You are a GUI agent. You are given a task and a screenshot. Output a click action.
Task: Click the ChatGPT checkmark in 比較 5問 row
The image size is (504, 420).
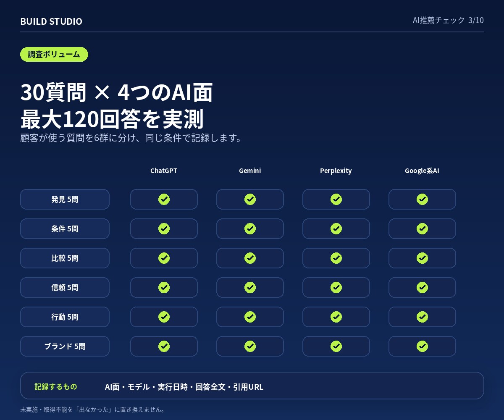(164, 258)
